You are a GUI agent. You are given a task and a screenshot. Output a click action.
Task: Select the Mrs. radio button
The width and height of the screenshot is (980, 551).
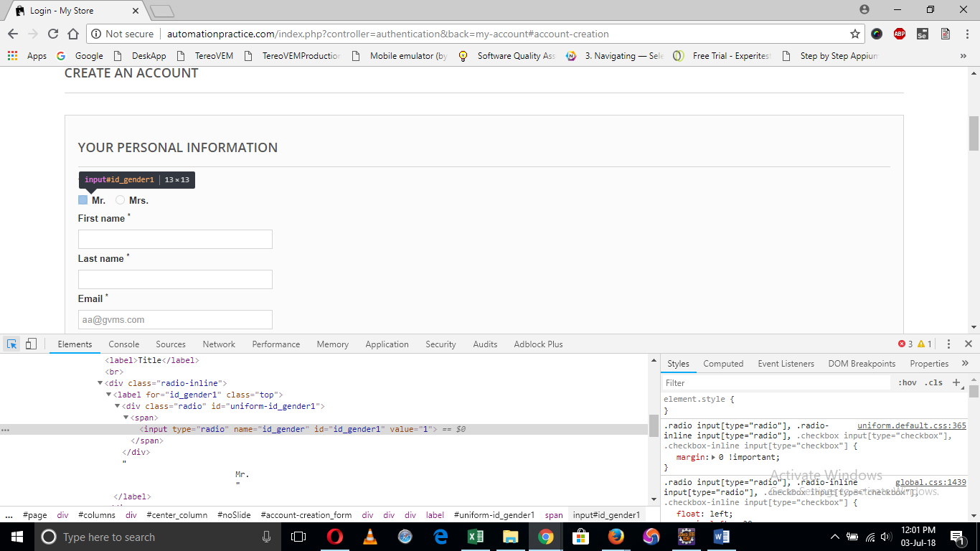tap(120, 200)
